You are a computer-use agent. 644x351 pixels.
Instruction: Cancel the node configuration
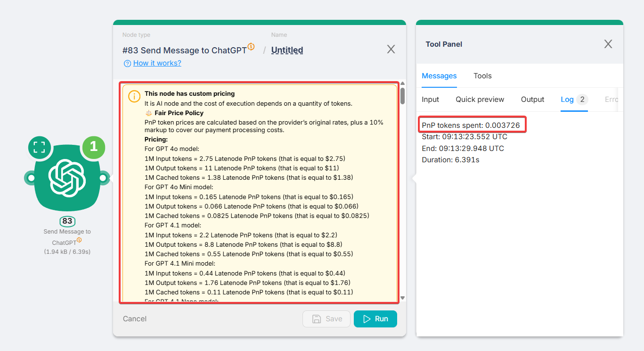[x=134, y=319]
